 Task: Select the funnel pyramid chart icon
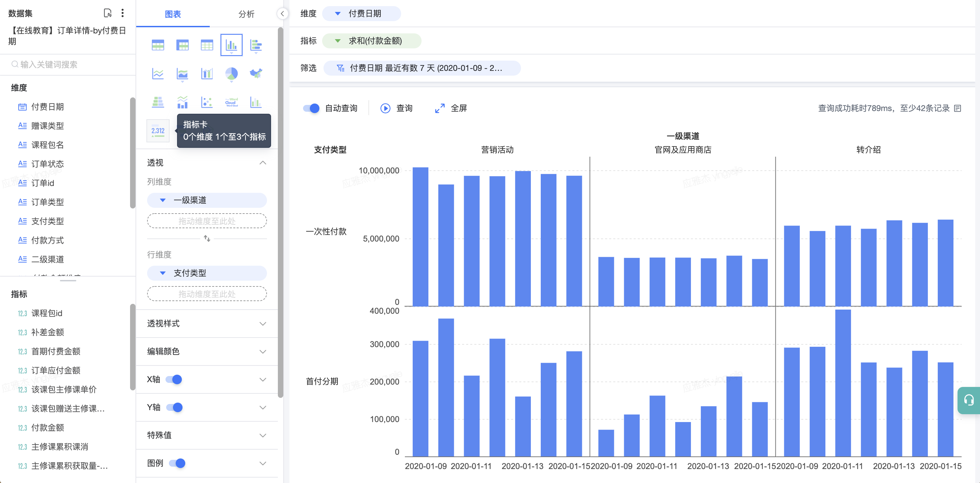[x=158, y=102]
